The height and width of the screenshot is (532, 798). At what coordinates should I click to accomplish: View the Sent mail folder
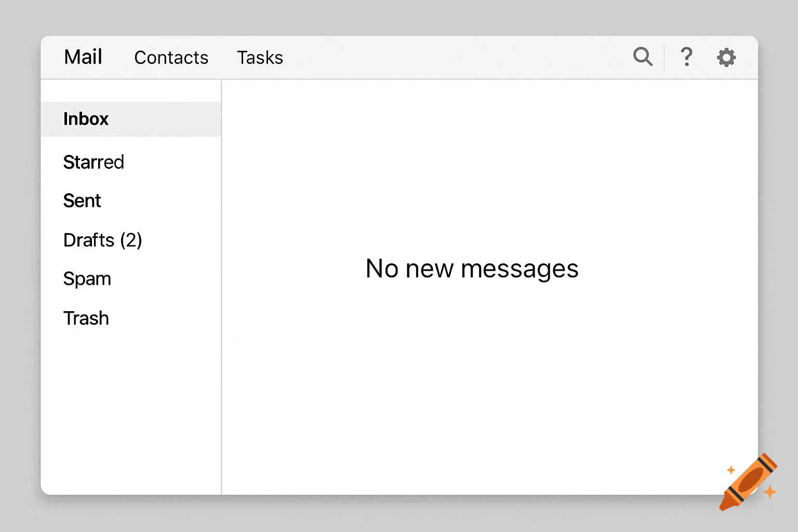pyautogui.click(x=82, y=201)
